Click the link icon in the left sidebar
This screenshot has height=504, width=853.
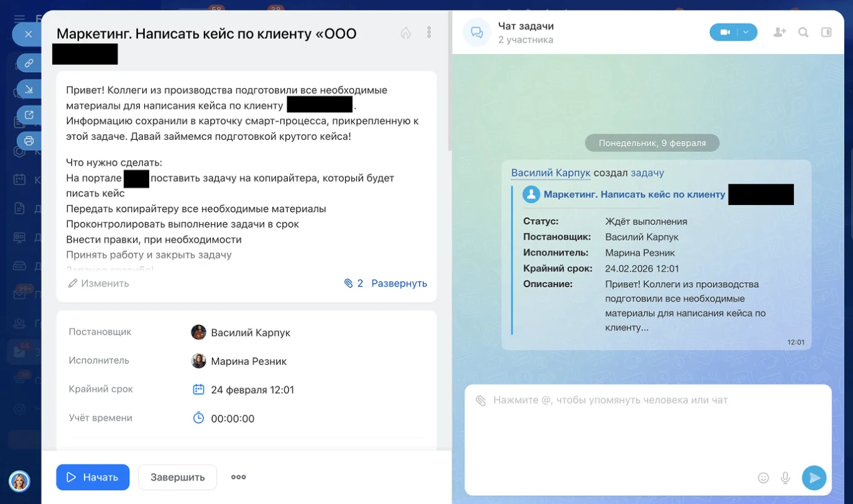pos(28,63)
